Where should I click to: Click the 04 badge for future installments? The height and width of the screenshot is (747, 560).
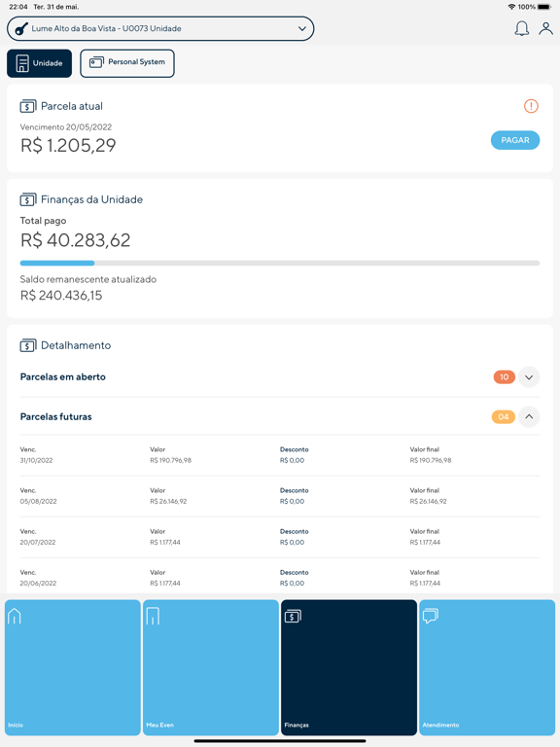coord(504,417)
